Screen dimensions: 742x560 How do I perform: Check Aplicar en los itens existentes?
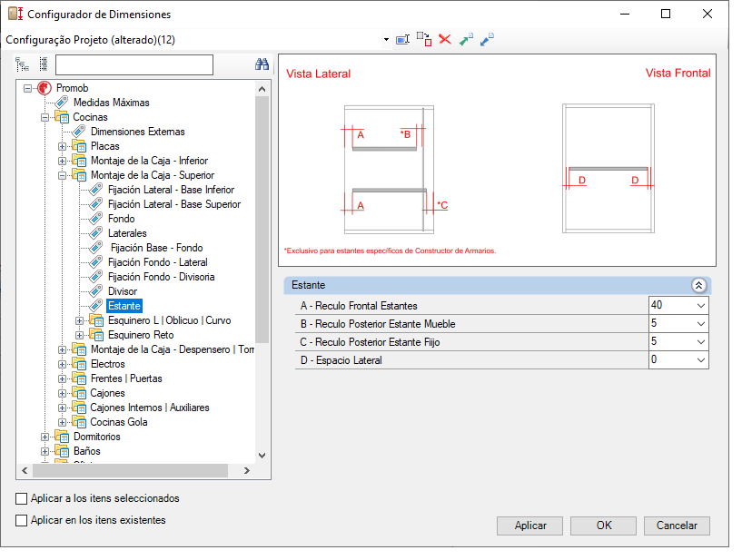point(21,520)
